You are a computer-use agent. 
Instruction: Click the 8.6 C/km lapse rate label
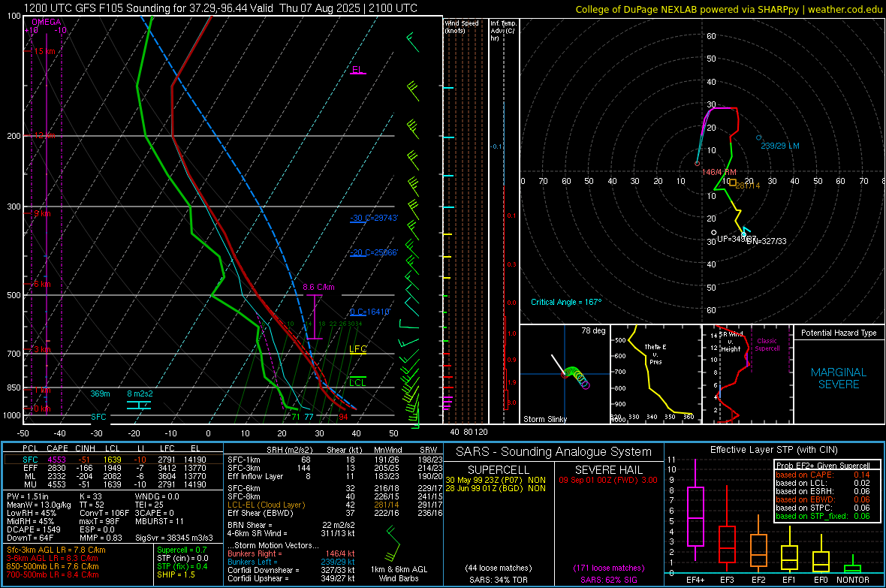click(318, 287)
